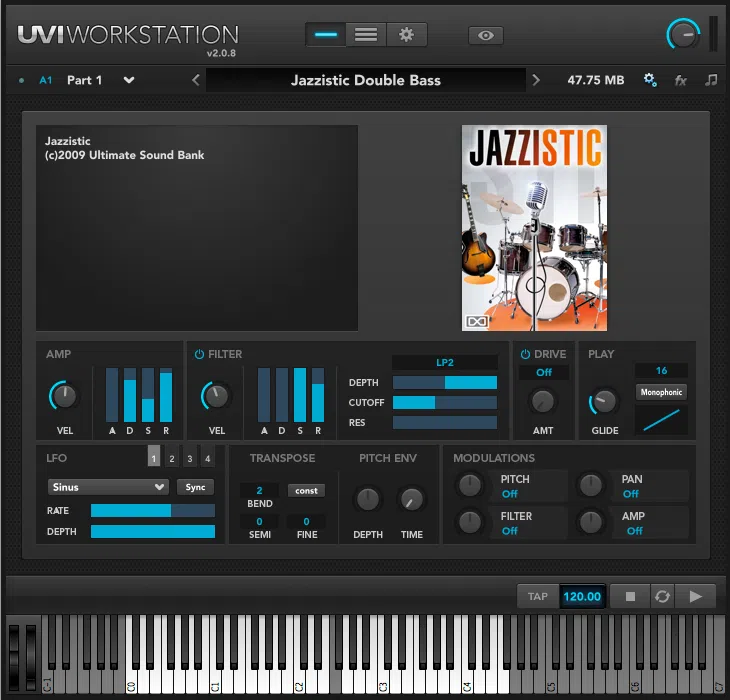Adjust the DRIVE AMT knob
The width and height of the screenshot is (730, 700).
543,402
